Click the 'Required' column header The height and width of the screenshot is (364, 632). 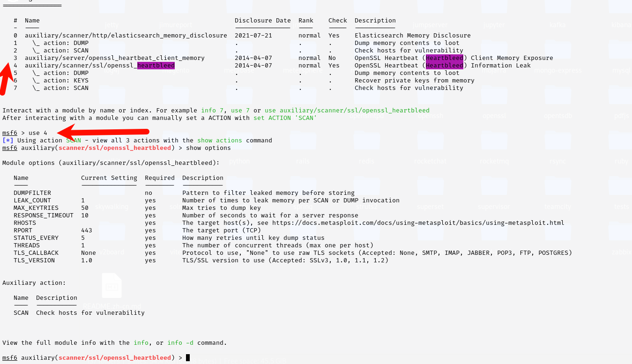click(160, 178)
